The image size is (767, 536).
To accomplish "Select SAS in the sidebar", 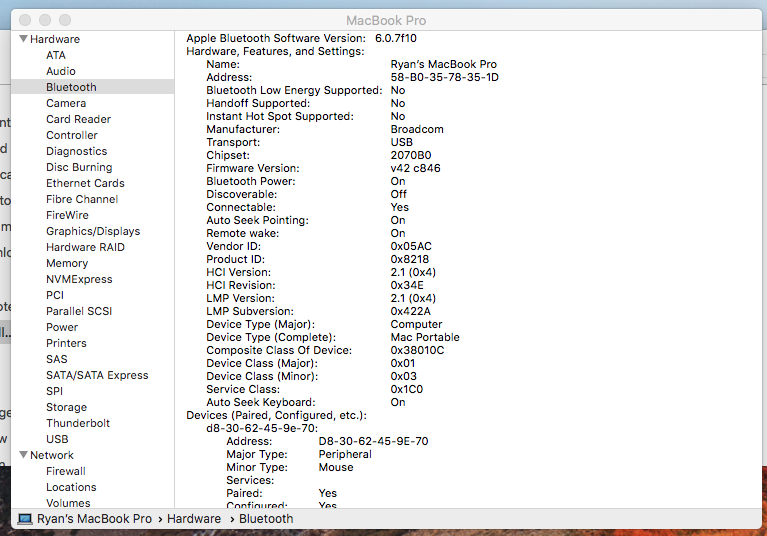I will 57,359.
